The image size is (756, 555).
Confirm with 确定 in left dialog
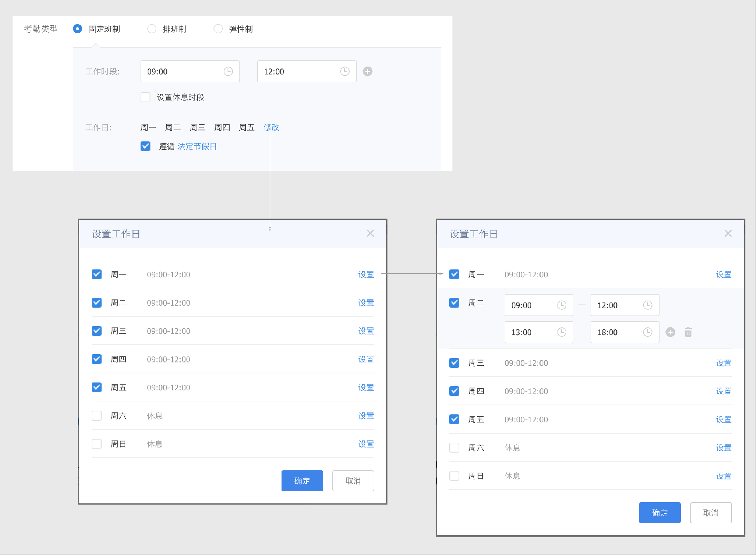pos(302,481)
